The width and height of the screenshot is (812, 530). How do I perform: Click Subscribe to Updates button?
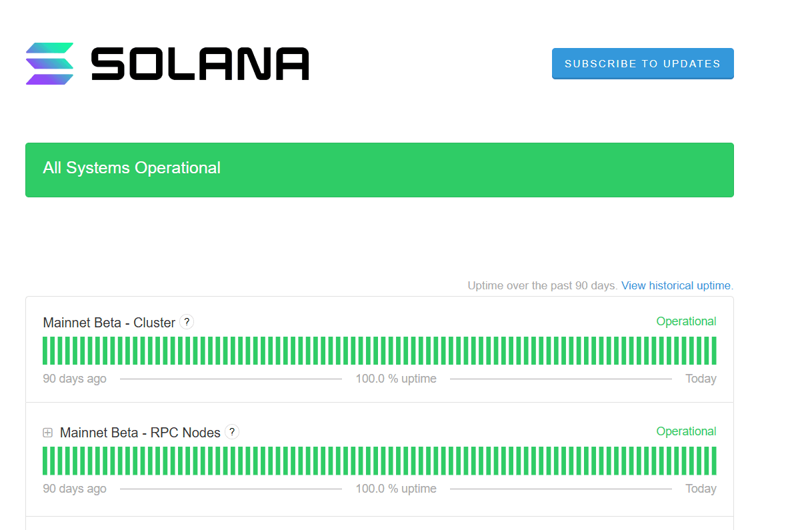click(642, 64)
